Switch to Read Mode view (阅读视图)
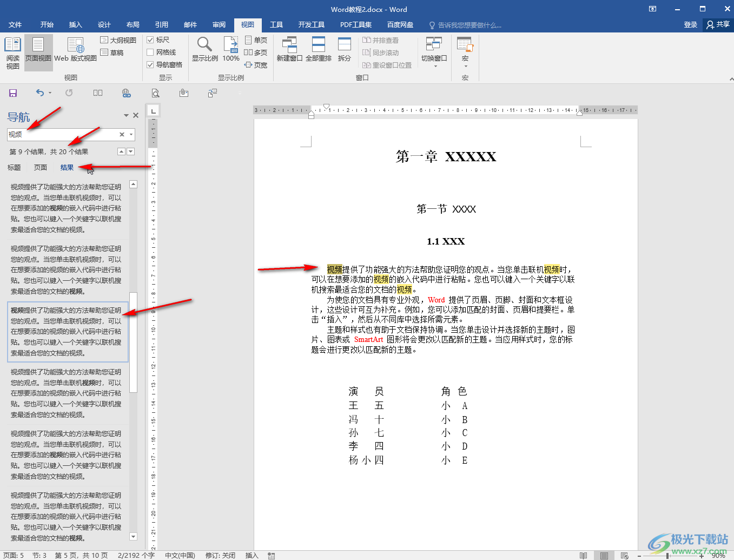The image size is (734, 560). click(x=12, y=53)
